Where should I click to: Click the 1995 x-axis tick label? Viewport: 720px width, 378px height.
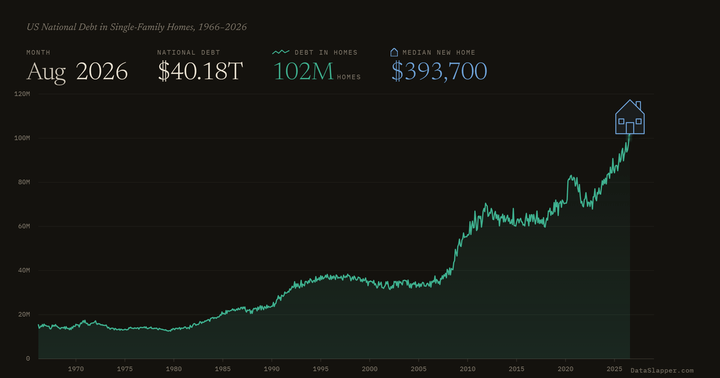click(x=321, y=369)
